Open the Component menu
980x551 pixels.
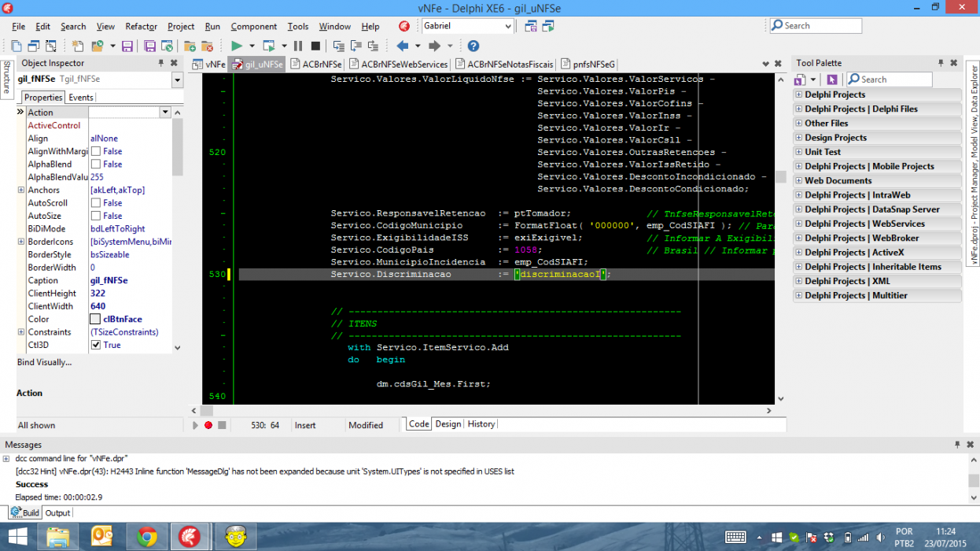click(253, 26)
